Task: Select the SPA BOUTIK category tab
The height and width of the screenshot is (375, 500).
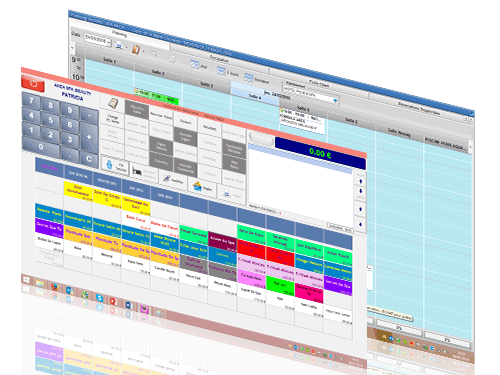Action: [78, 175]
